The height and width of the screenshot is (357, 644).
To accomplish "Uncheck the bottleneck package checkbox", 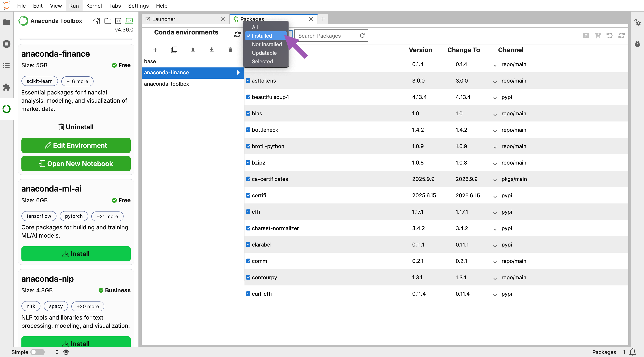I will coord(248,130).
